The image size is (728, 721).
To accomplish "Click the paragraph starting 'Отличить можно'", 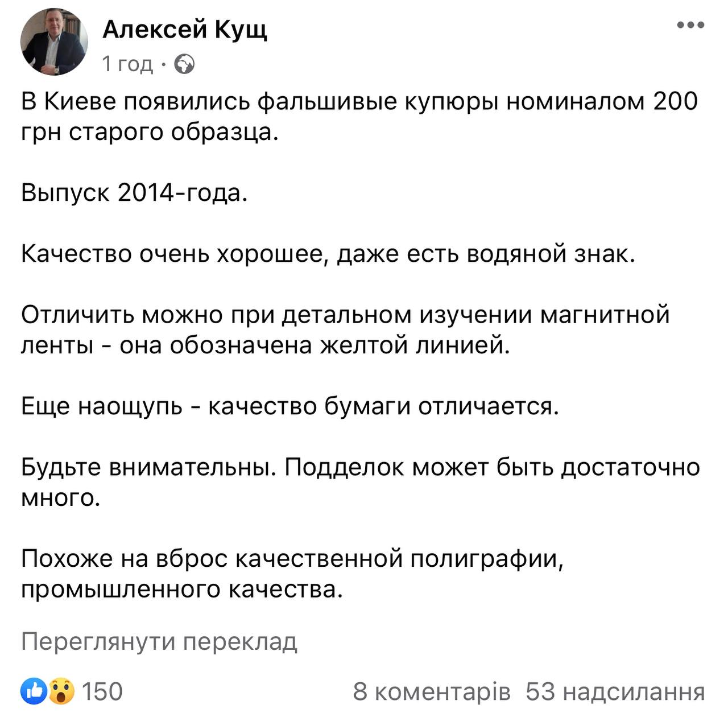I will click(345, 315).
